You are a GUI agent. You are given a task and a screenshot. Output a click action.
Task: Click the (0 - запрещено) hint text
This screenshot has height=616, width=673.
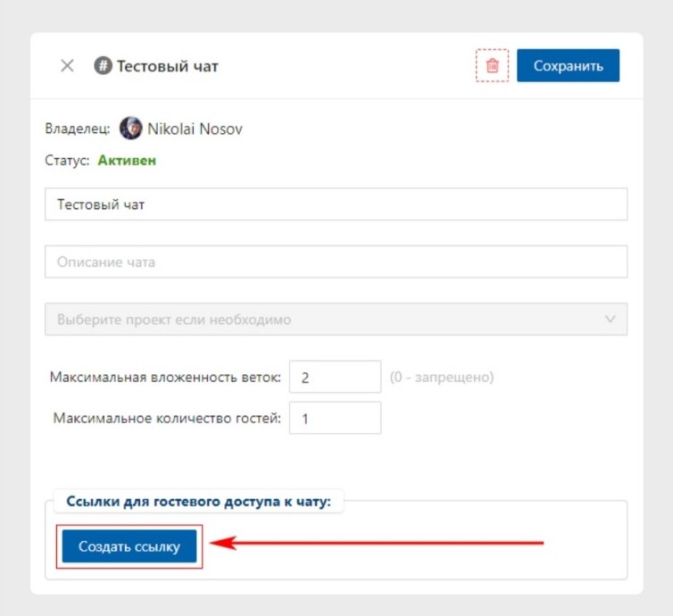[x=442, y=377]
